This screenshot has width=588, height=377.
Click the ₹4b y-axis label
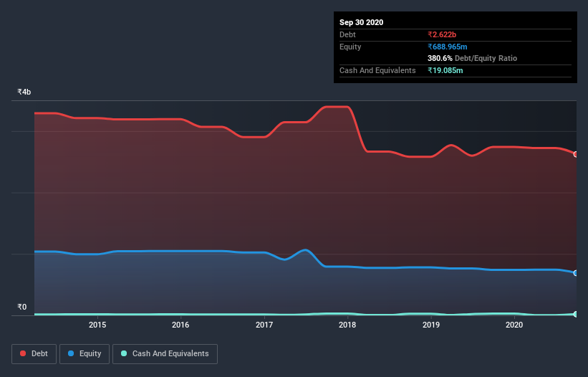pyautogui.click(x=24, y=92)
